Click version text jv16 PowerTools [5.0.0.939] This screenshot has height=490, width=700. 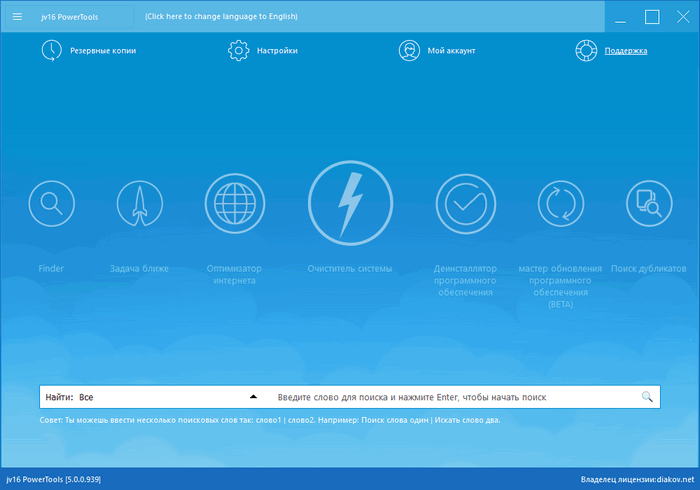pyautogui.click(x=54, y=479)
